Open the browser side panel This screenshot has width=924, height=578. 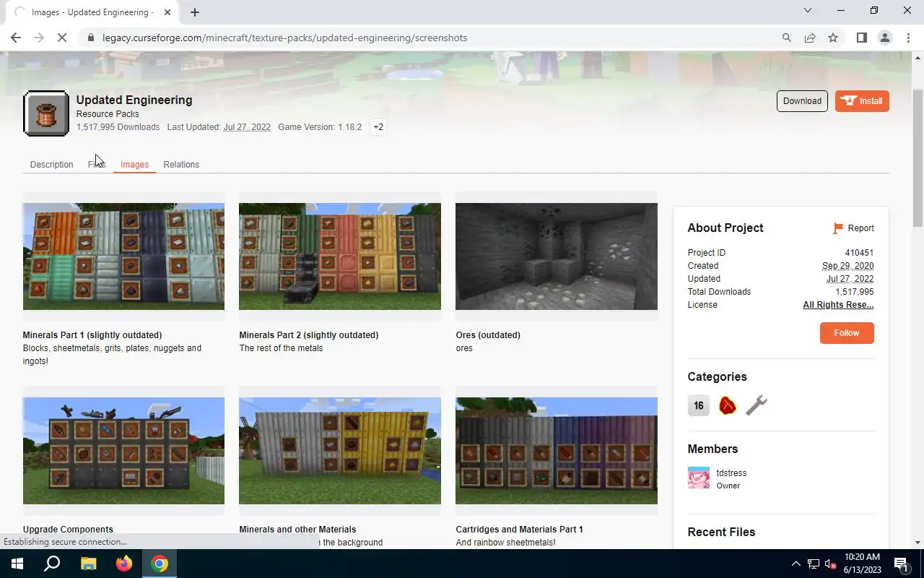coord(861,38)
